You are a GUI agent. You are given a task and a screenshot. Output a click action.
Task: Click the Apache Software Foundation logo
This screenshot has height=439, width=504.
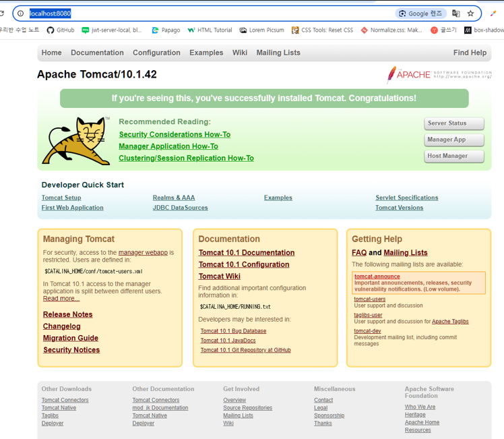[x=439, y=75]
